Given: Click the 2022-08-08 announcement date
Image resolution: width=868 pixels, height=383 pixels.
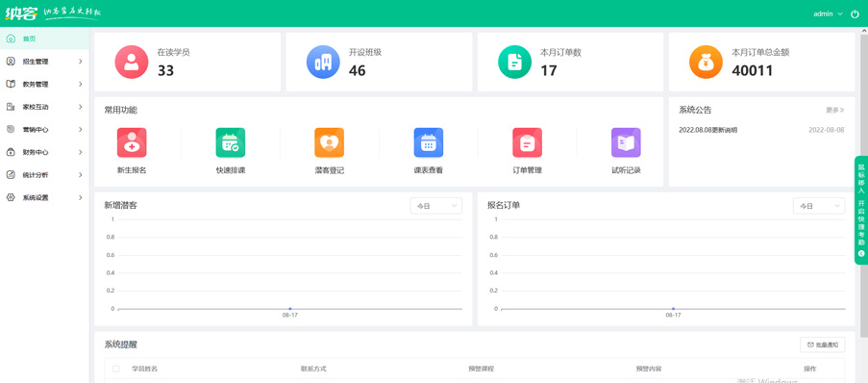Looking at the screenshot, I should 827,130.
